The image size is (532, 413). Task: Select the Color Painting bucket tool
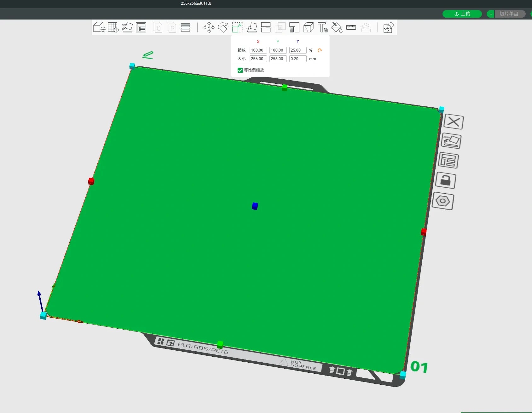pos(337,27)
